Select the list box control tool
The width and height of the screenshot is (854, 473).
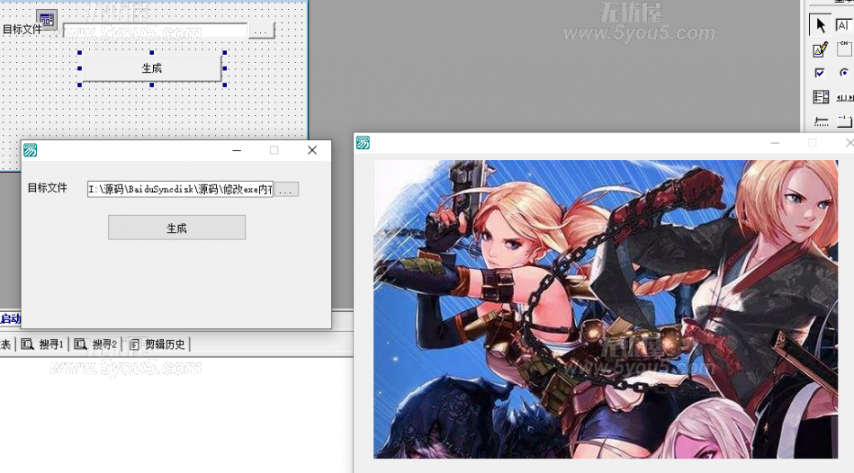click(x=820, y=97)
